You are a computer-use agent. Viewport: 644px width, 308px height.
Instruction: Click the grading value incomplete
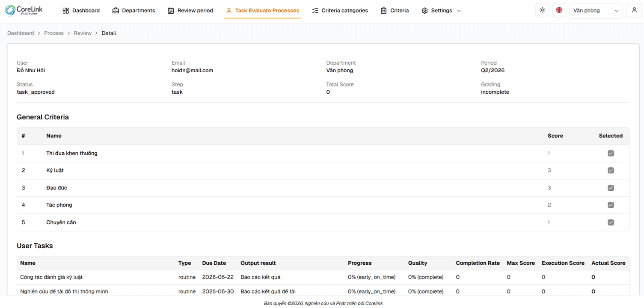(x=495, y=92)
